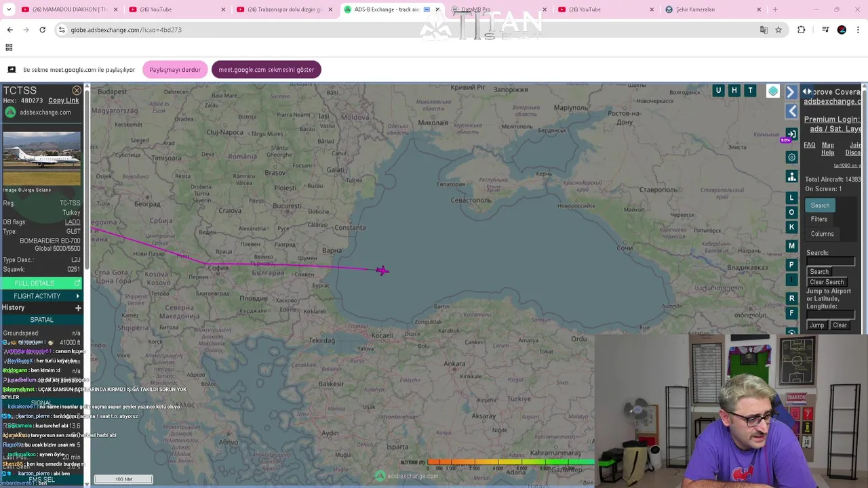Viewport: 868px width, 488px height.
Task: Select the Columns tab in sidebar
Action: 823,234
